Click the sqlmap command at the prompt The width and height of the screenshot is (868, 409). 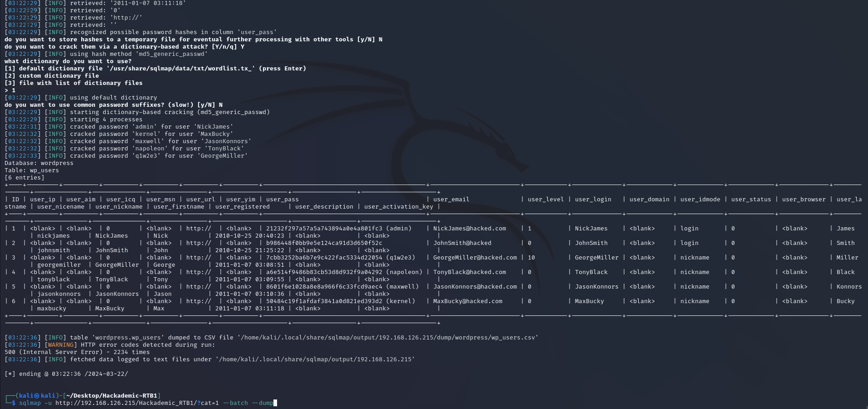coord(146,403)
